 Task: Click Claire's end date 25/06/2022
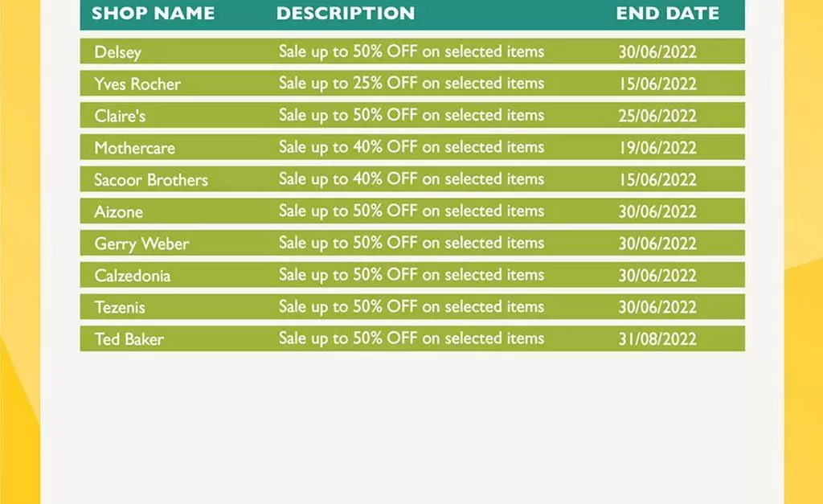tap(657, 116)
